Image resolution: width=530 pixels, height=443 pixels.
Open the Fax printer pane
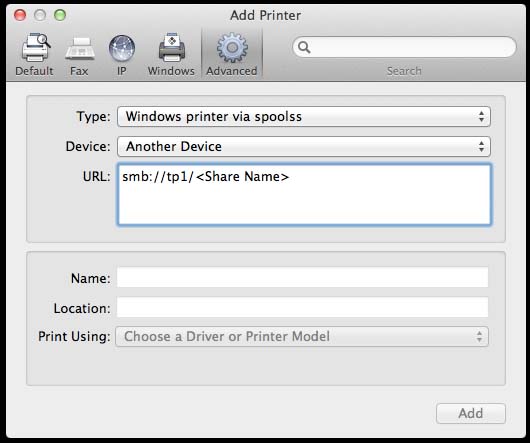80,49
